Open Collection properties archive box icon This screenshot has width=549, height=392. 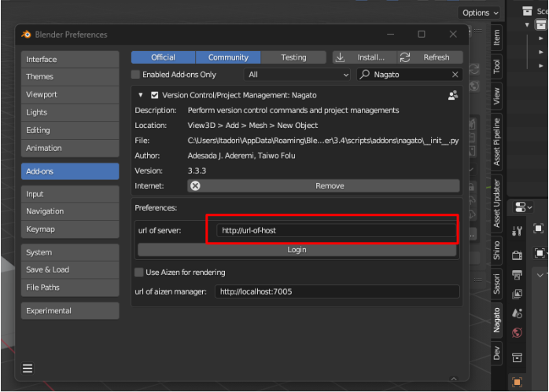[x=517, y=357]
